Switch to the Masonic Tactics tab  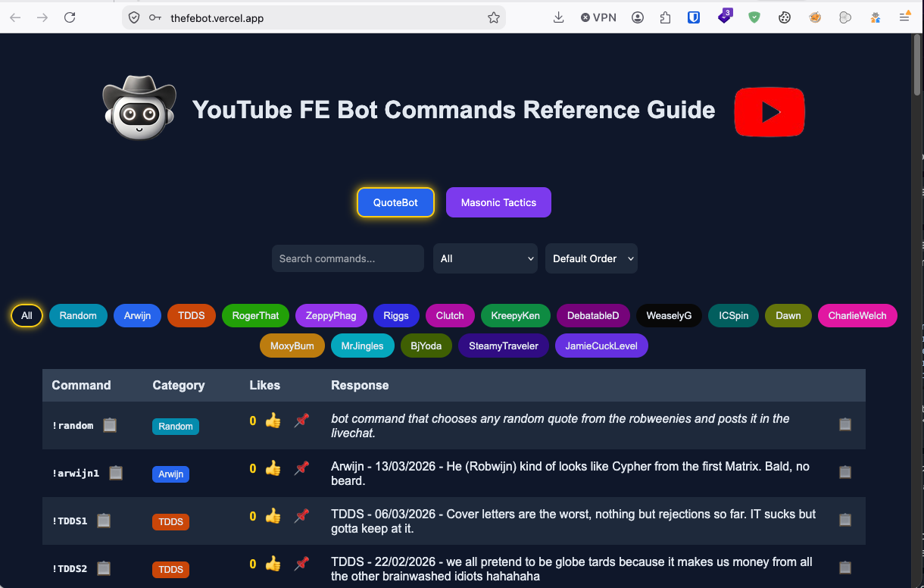[498, 202]
